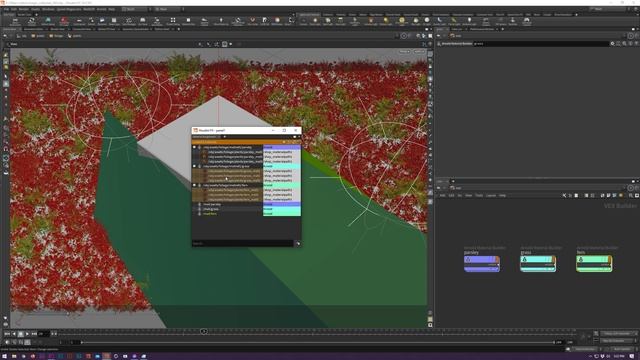Play forward in the playbar
This screenshot has height=360, width=640.
tap(27, 334)
